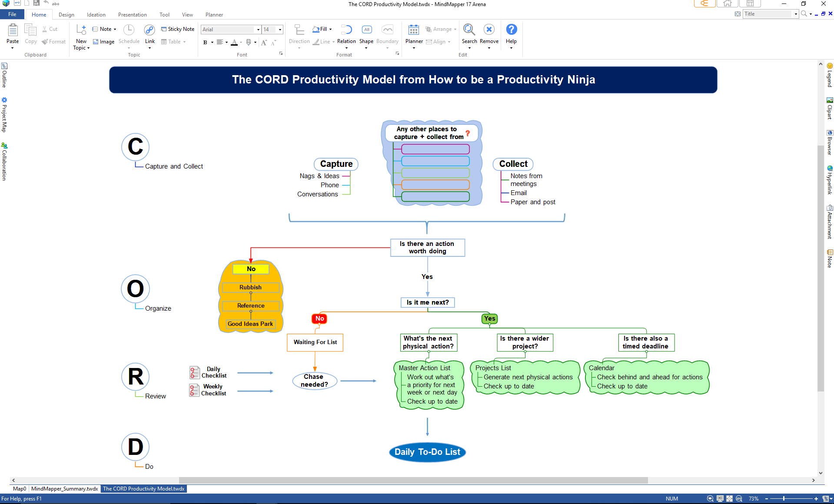This screenshot has height=504, width=834.
Task: Insert a Sticky Note
Action: point(178,29)
